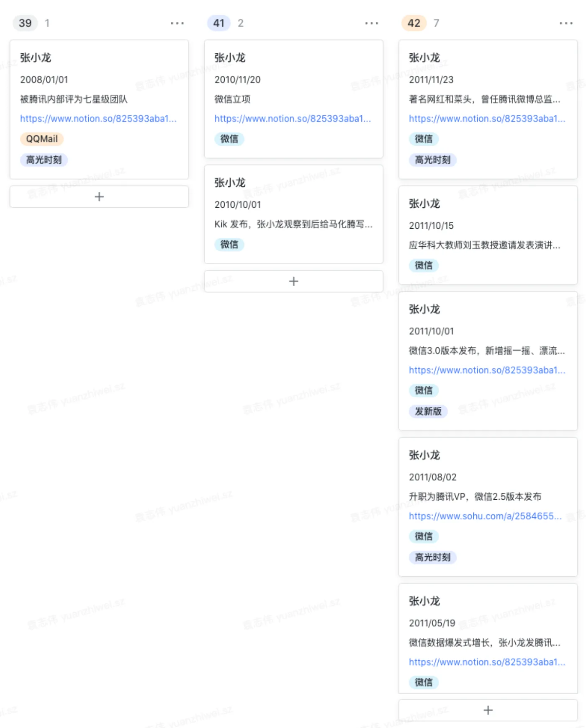Viewport: 586px width, 728px height.
Task: Click the card count "1" beside group 39
Action: pyautogui.click(x=47, y=23)
